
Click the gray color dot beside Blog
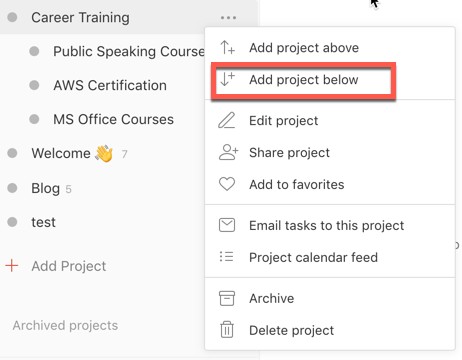12,188
